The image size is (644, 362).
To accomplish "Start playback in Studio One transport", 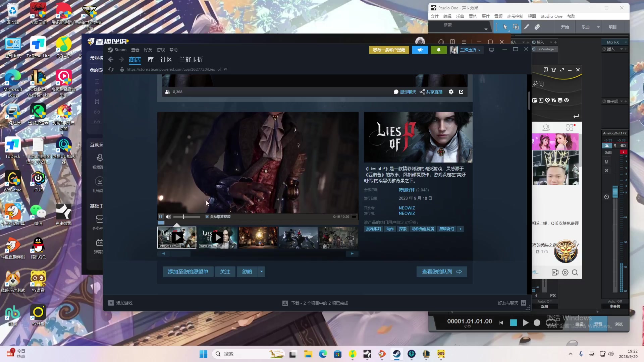I will click(526, 323).
